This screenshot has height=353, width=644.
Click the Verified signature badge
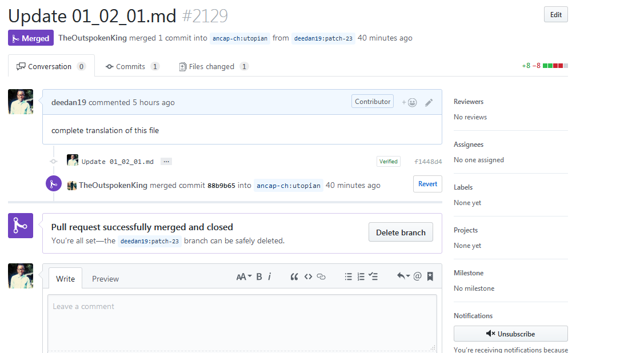[x=388, y=161]
